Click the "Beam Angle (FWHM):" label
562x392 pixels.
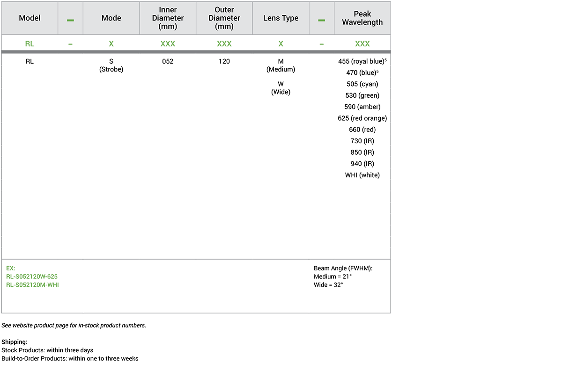(x=343, y=269)
